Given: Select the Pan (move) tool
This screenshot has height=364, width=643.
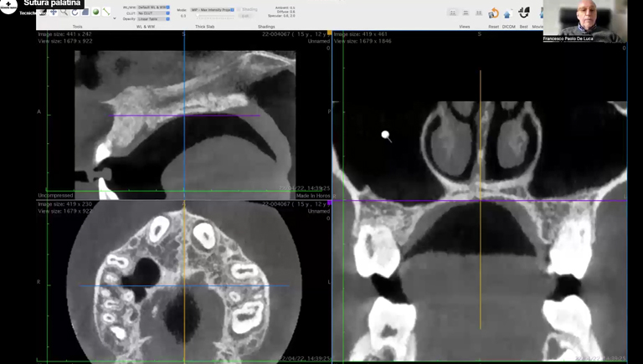Looking at the screenshot, I should (54, 13).
